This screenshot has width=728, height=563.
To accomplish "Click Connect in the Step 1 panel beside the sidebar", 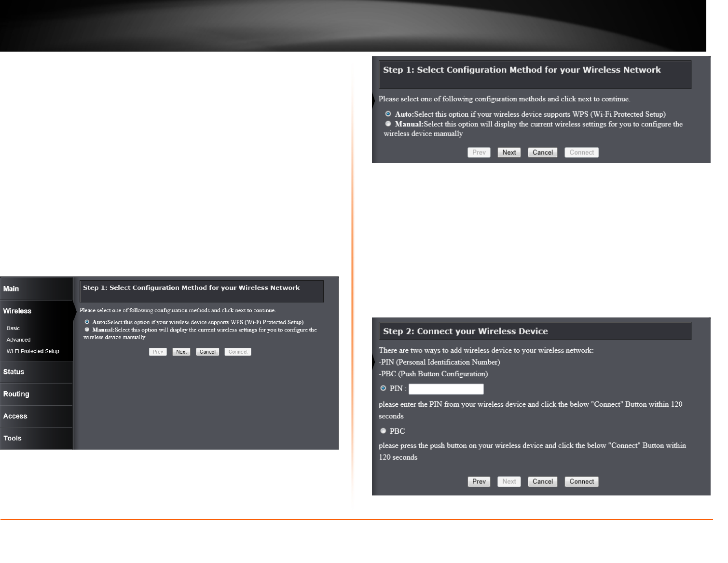I will [x=238, y=352].
